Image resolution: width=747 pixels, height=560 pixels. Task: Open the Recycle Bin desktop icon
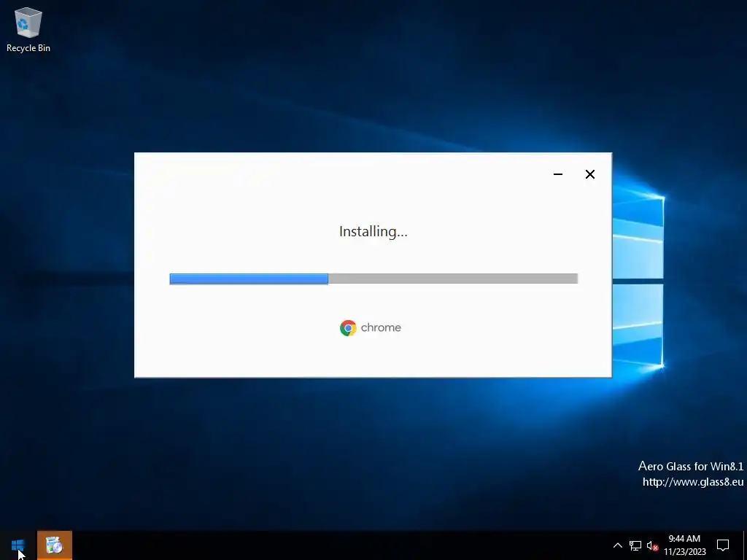point(28,29)
